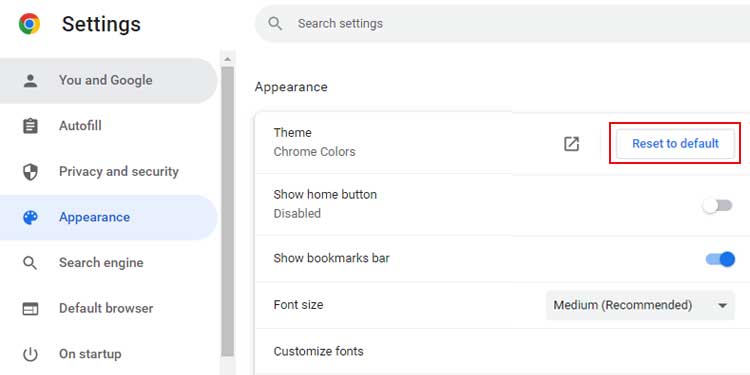This screenshot has width=750, height=375.
Task: Click the Privacy and security shield icon
Action: click(x=30, y=172)
